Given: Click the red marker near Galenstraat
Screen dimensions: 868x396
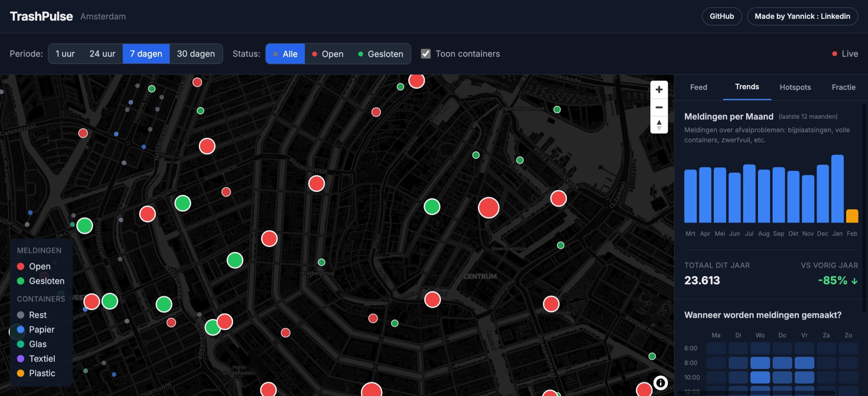Looking at the screenshot, I should 83,133.
